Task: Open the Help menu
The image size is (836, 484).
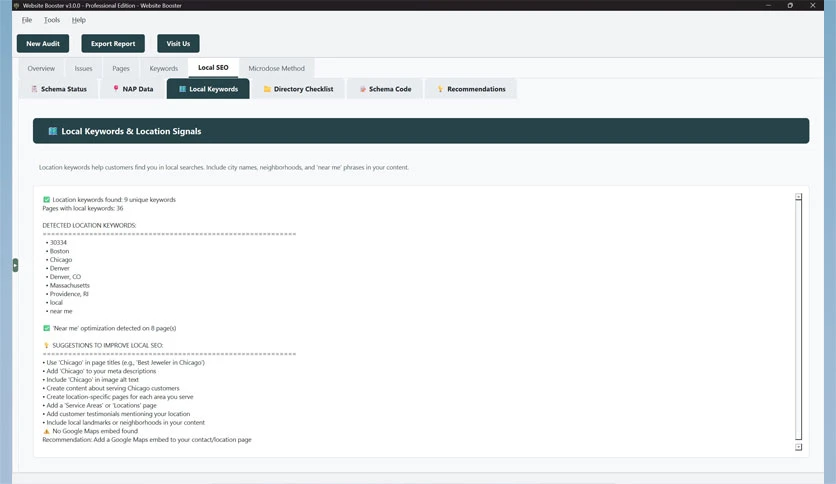Action: click(x=78, y=20)
